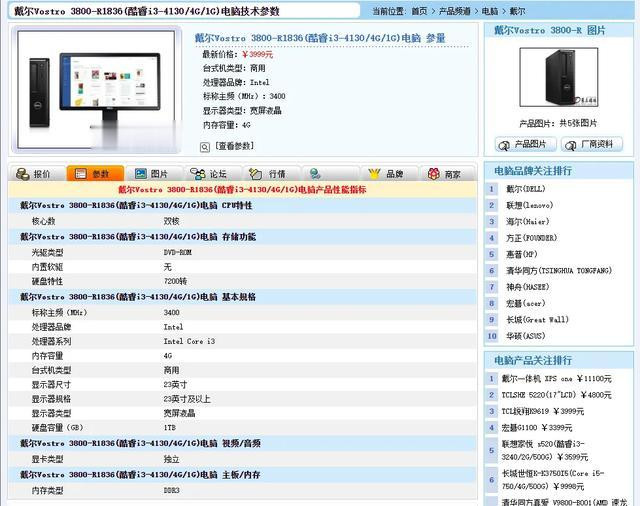
Task: Click the 基本规格 section header
Action: [x=242, y=297]
